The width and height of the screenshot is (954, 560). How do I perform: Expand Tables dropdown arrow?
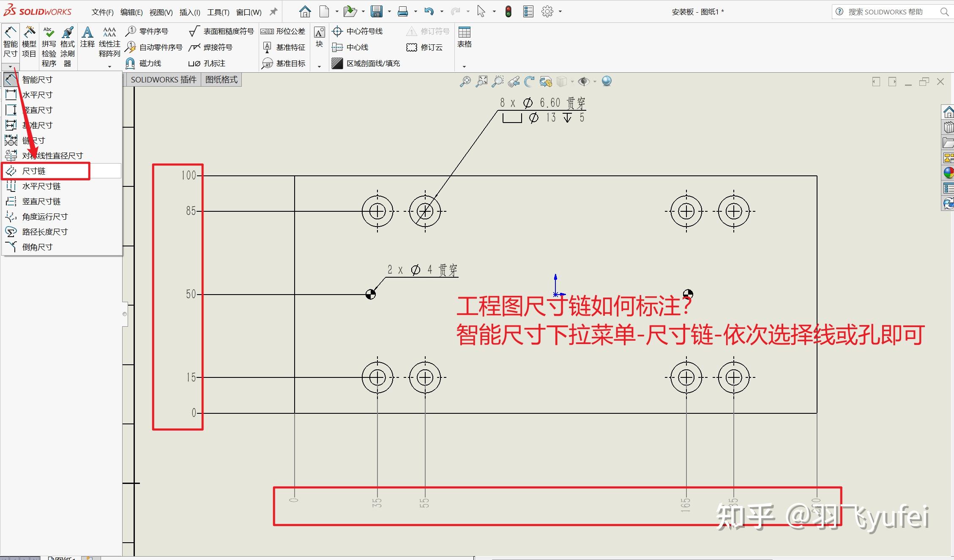[x=464, y=66]
